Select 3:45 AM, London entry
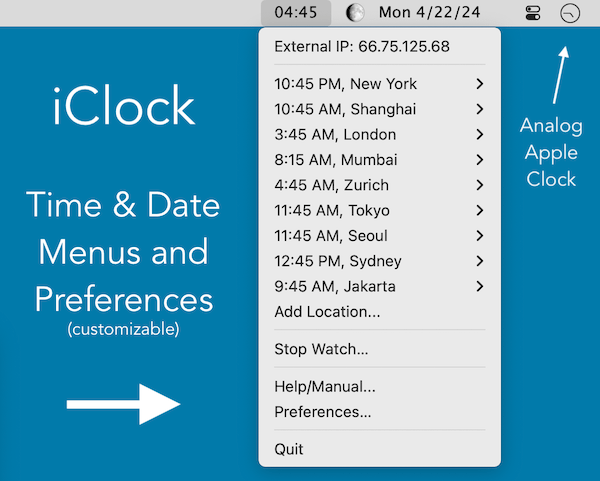 (380, 134)
